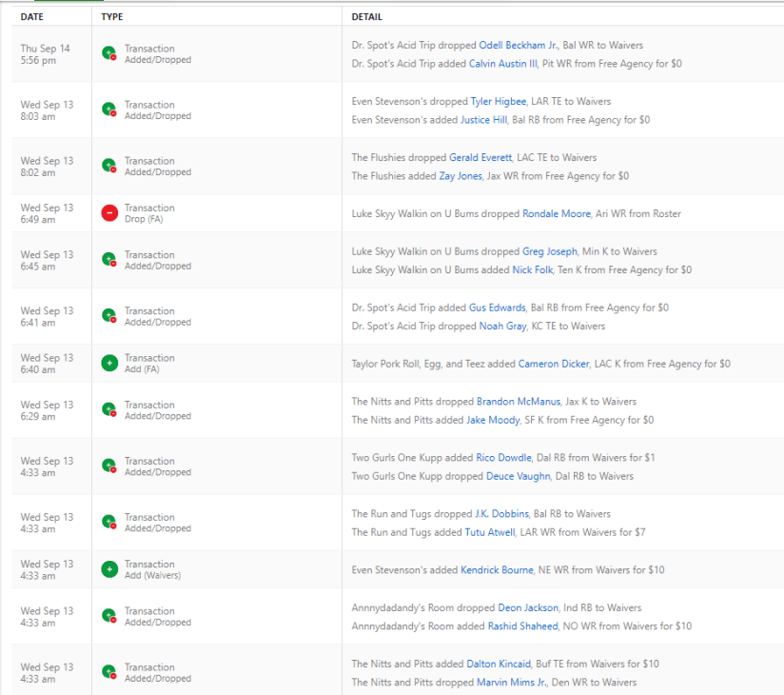Click the Added/Dropped icon for Gerald Everett transaction
Screen dimensions: 784x695
pyautogui.click(x=109, y=167)
